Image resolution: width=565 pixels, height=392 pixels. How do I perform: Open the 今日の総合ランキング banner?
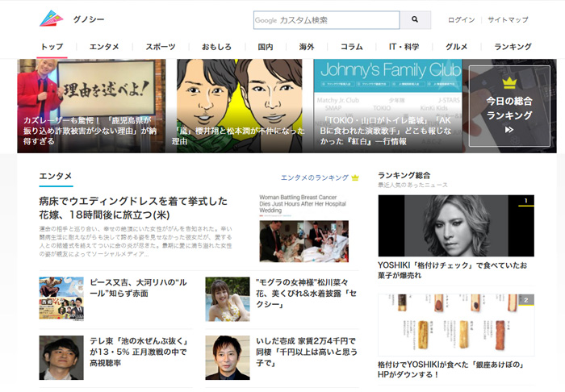coord(509,106)
